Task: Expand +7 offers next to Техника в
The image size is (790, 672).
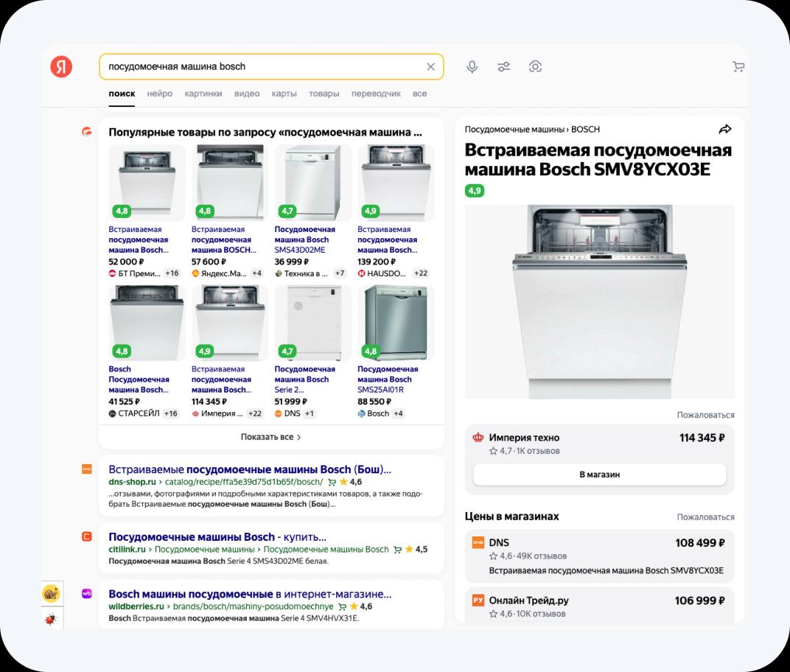Action: (340, 273)
